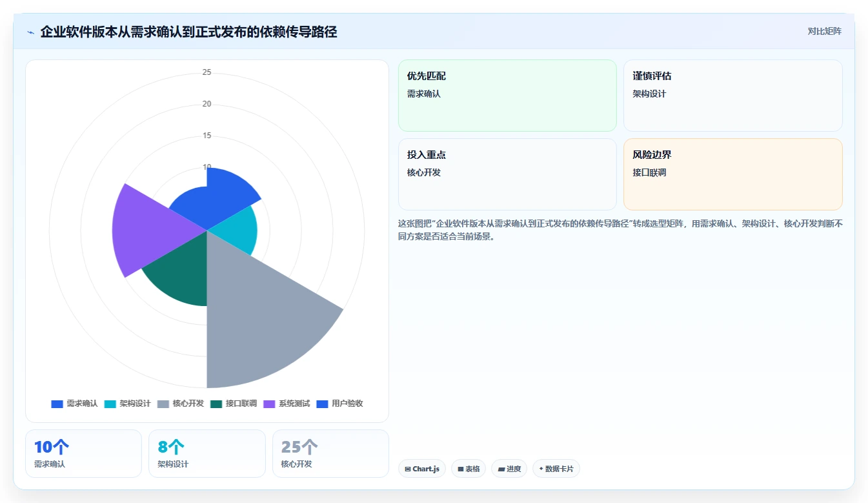The image size is (868, 503).
Task: Toggle the grey 核心开发 legend swatch
Action: tap(163, 404)
